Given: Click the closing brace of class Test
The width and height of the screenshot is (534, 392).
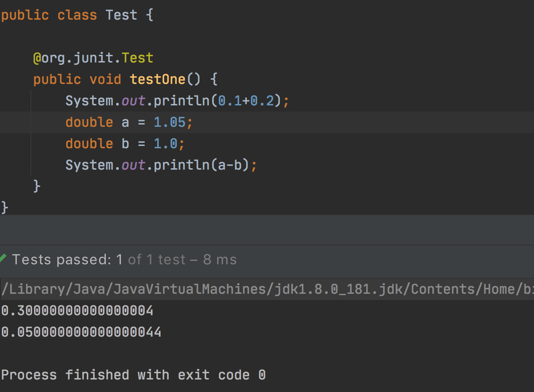Looking at the screenshot, I should point(4,208).
